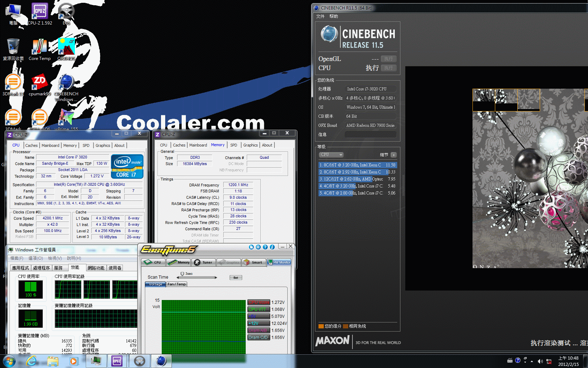The height and width of the screenshot is (368, 588).
Task: Open Windows Explorer folder in taskbar
Action: pyautogui.click(x=53, y=361)
